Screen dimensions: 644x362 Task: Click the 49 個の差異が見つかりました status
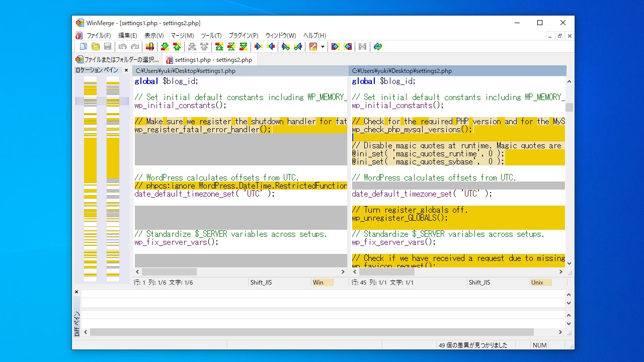tap(473, 345)
